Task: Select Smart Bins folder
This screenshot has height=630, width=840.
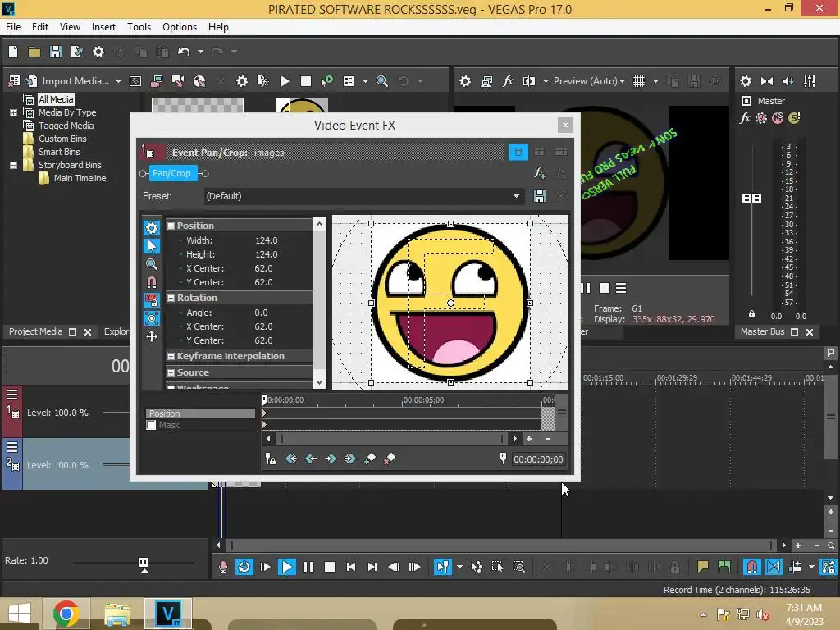Action: (x=59, y=152)
